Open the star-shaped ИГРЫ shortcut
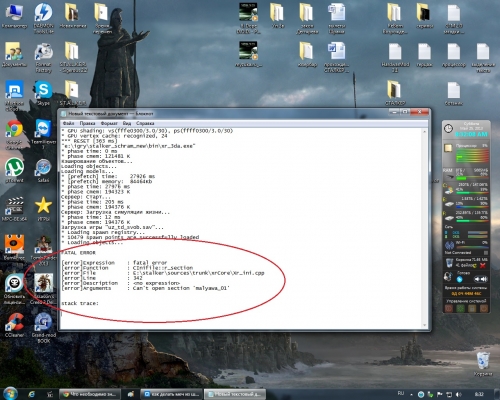 [44, 209]
